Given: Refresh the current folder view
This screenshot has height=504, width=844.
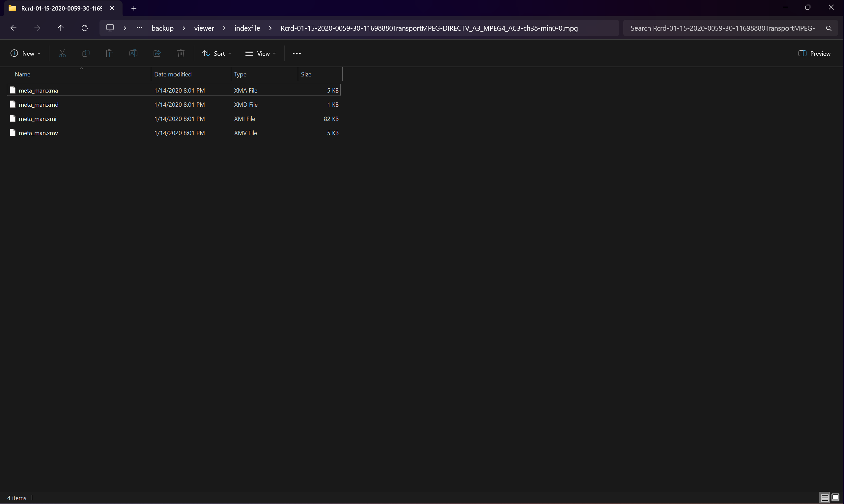Looking at the screenshot, I should pos(85,28).
